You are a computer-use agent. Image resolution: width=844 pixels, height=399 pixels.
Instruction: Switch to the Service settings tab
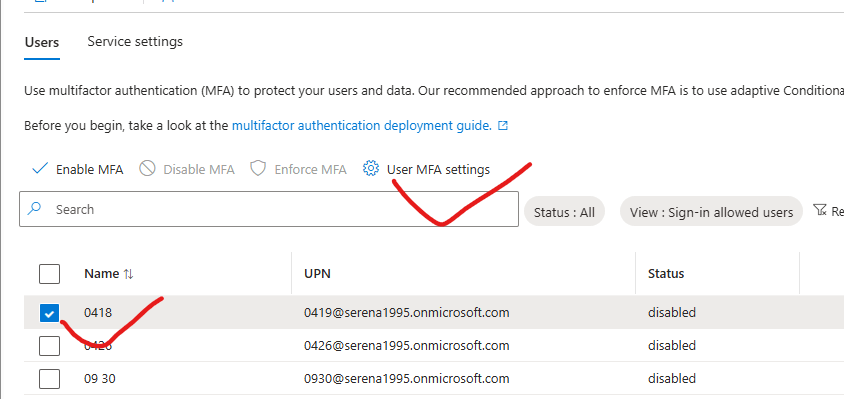coord(135,41)
